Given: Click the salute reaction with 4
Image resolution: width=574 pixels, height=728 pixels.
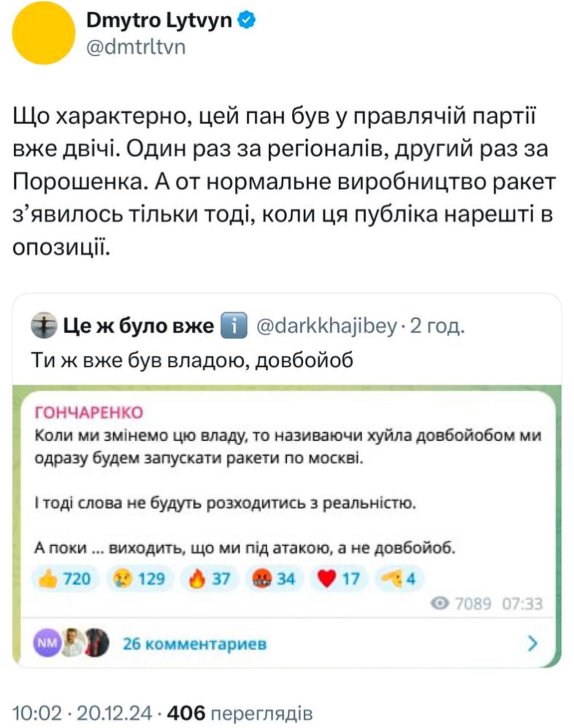Looking at the screenshot, I should [x=399, y=578].
